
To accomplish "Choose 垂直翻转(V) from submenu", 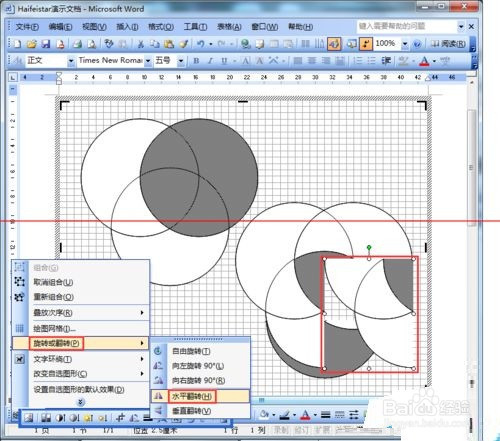I will [200, 411].
